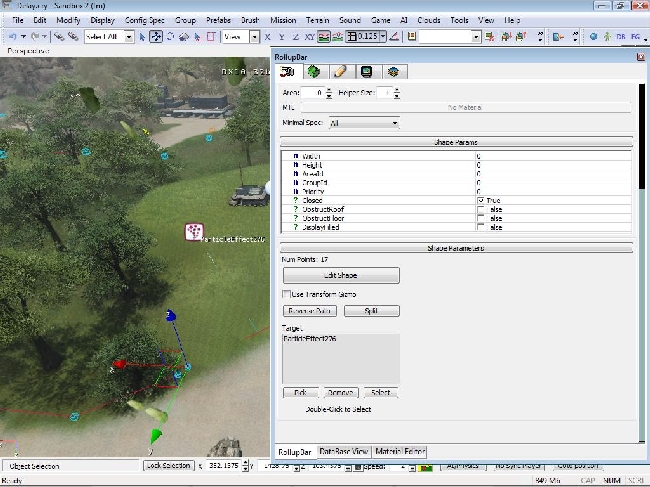Click the Unlink objects icon

[x=73, y=36]
